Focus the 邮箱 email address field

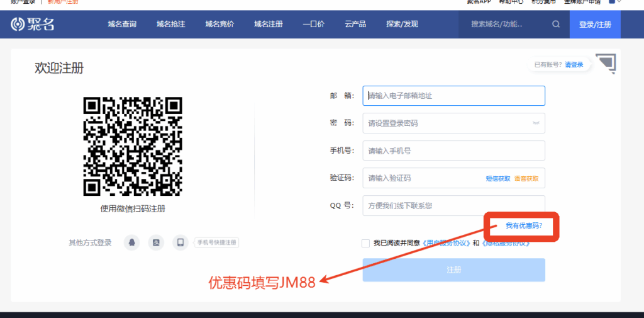[454, 96]
